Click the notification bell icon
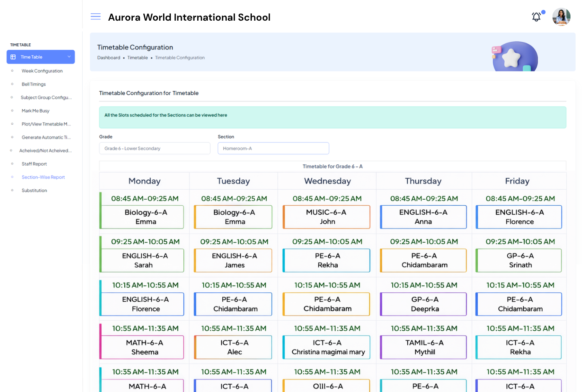Screen dimensions: 583x392 point(536,17)
